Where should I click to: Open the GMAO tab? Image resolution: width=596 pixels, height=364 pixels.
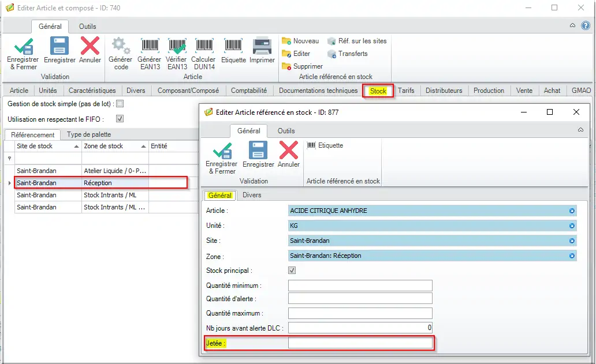[x=581, y=91]
